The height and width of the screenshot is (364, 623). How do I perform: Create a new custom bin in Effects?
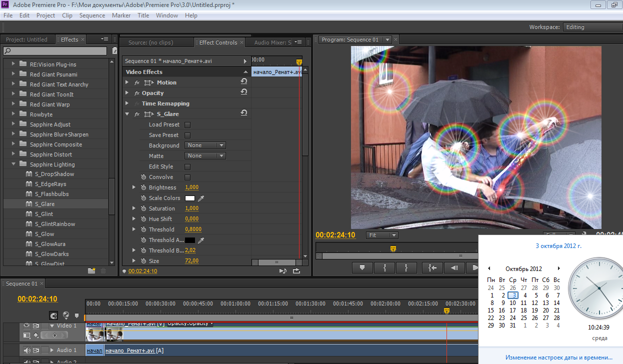[x=91, y=270]
